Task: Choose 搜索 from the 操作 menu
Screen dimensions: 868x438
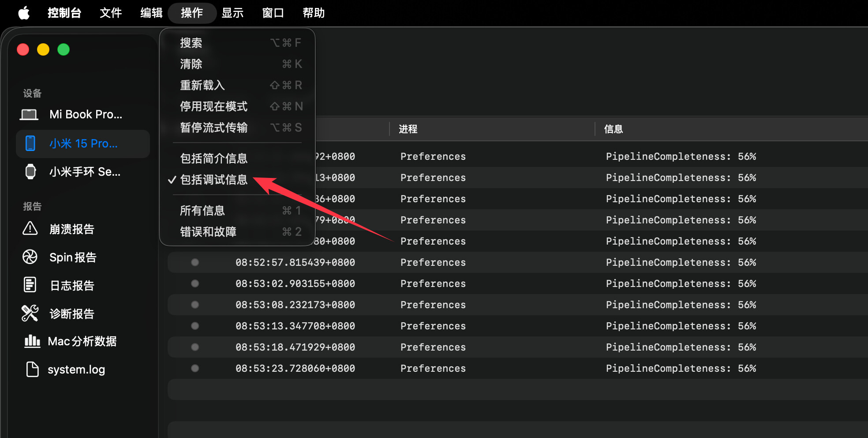Action: coord(237,43)
